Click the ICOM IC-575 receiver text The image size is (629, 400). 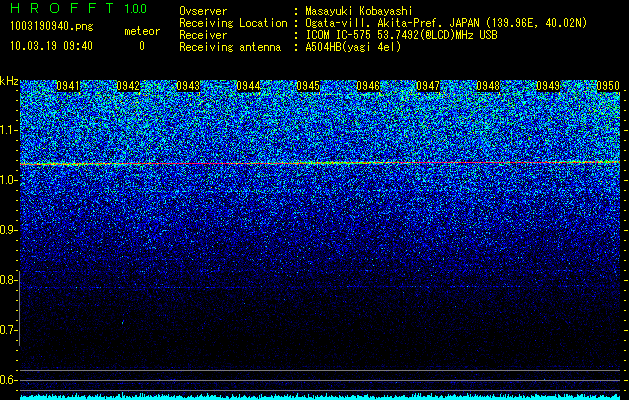click(x=401, y=35)
